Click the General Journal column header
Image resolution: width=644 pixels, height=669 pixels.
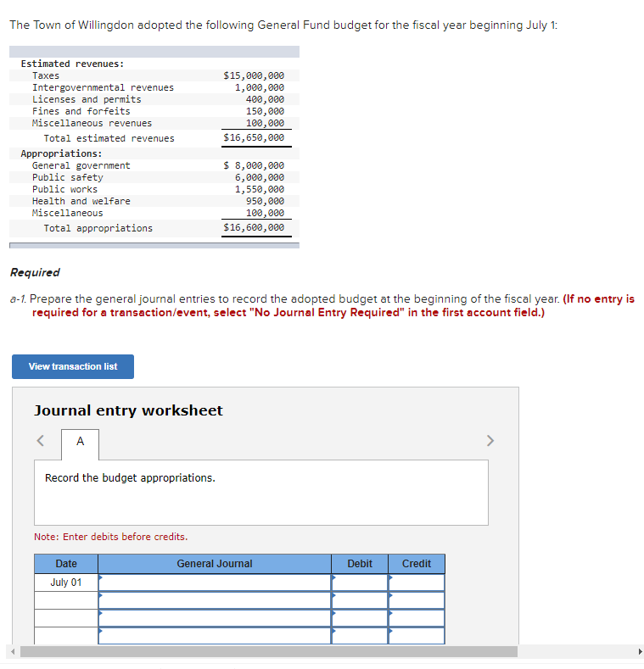215,564
